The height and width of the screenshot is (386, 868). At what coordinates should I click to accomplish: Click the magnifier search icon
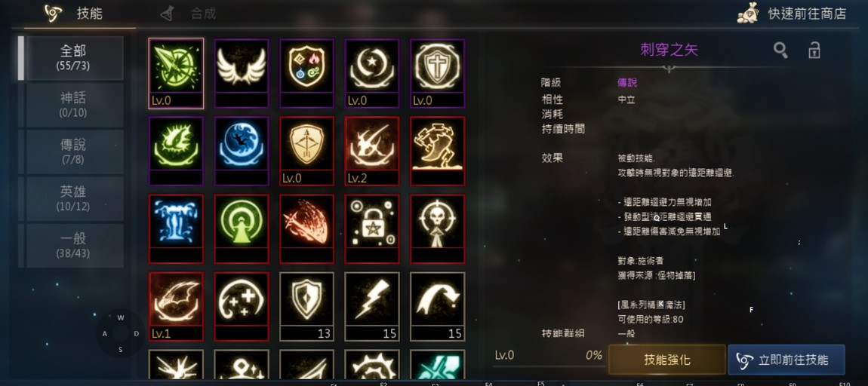coord(780,51)
